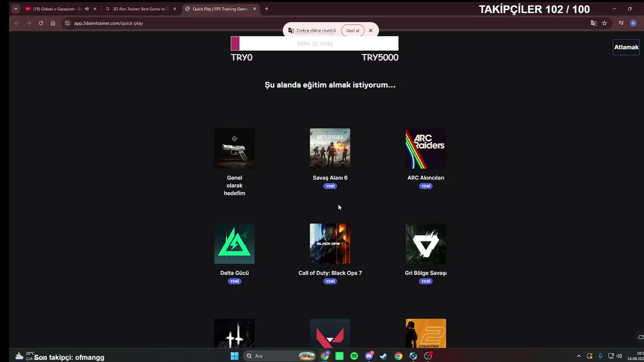Viewport: 644px width, 362px height.
Task: Show hidden system tray icons
Action: click(579, 356)
